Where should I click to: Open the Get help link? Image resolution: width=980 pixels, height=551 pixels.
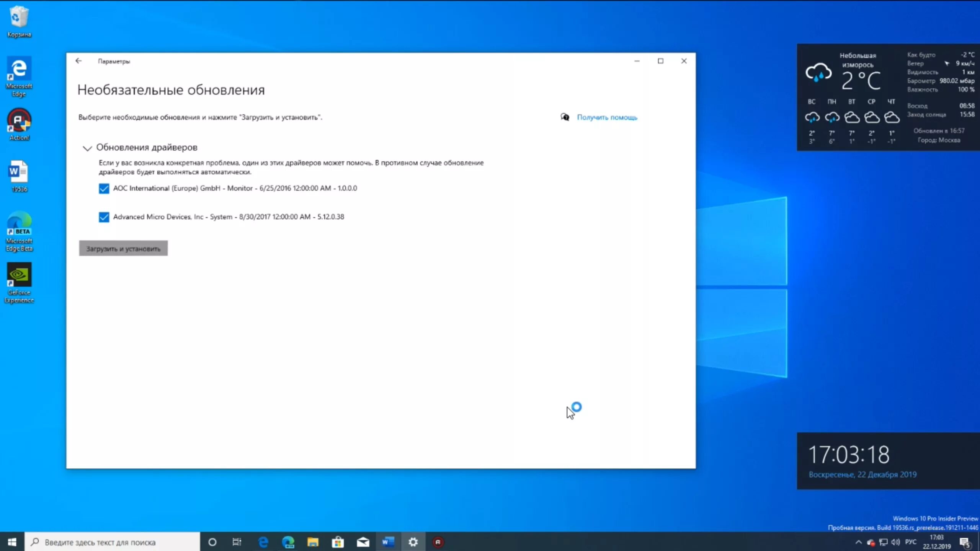(x=607, y=117)
